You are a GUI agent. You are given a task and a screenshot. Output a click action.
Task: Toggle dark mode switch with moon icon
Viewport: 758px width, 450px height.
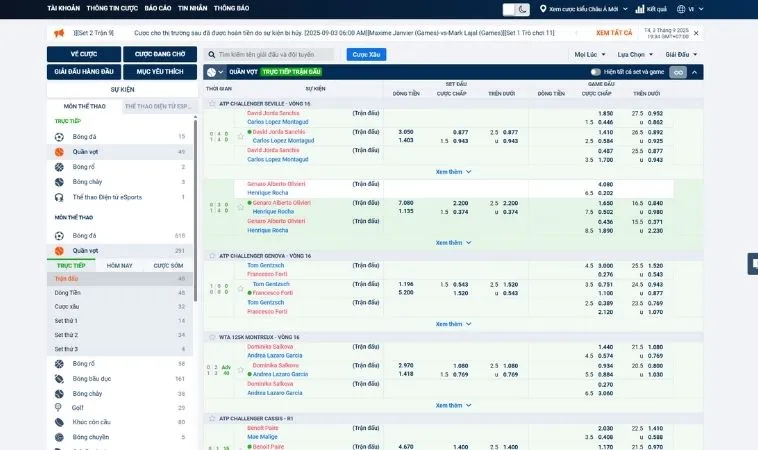tap(518, 9)
